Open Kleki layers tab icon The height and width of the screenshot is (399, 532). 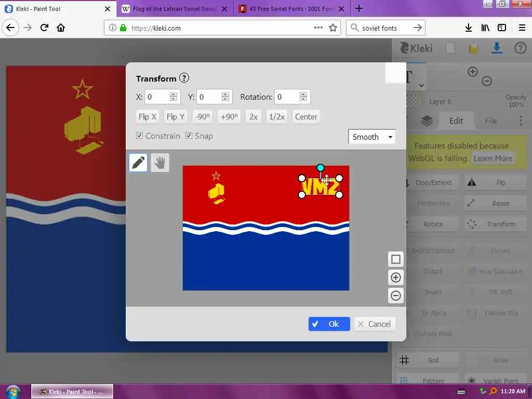[427, 121]
